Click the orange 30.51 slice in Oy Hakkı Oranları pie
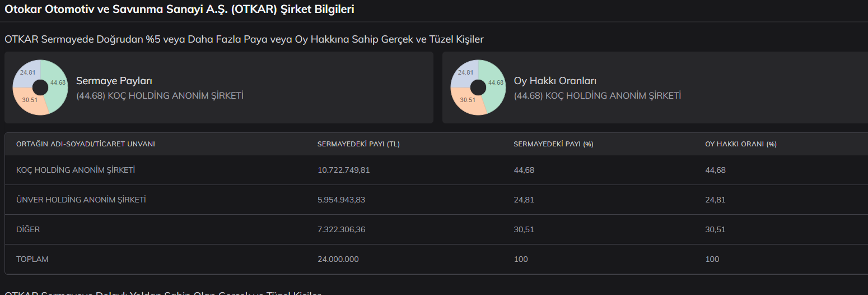Image resolution: width=868 pixels, height=295 pixels. [x=467, y=101]
